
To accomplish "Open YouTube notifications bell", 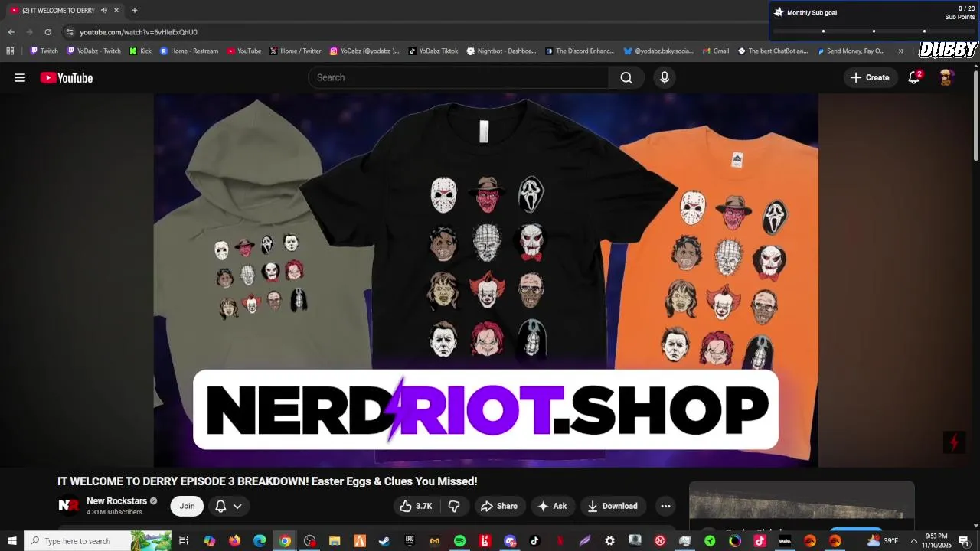I will 914,77.
